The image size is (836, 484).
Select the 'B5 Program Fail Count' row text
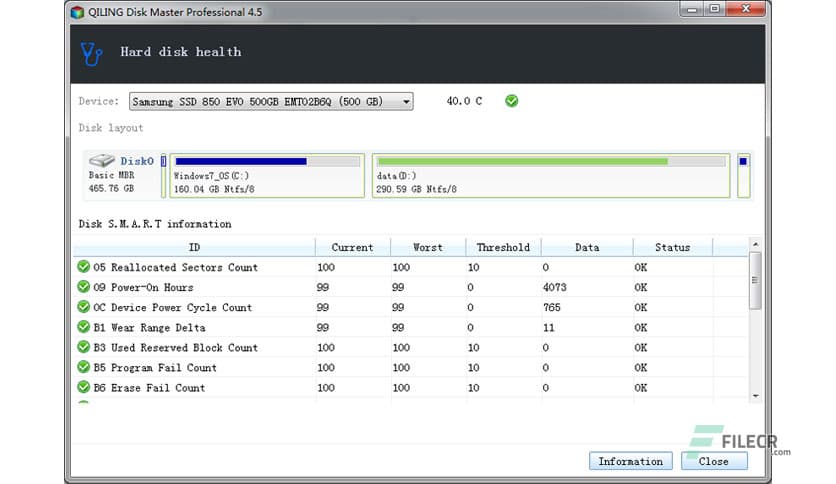[155, 368]
